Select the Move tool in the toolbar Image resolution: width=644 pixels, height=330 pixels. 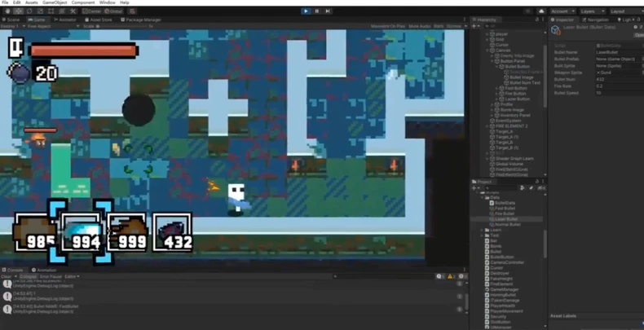point(19,11)
